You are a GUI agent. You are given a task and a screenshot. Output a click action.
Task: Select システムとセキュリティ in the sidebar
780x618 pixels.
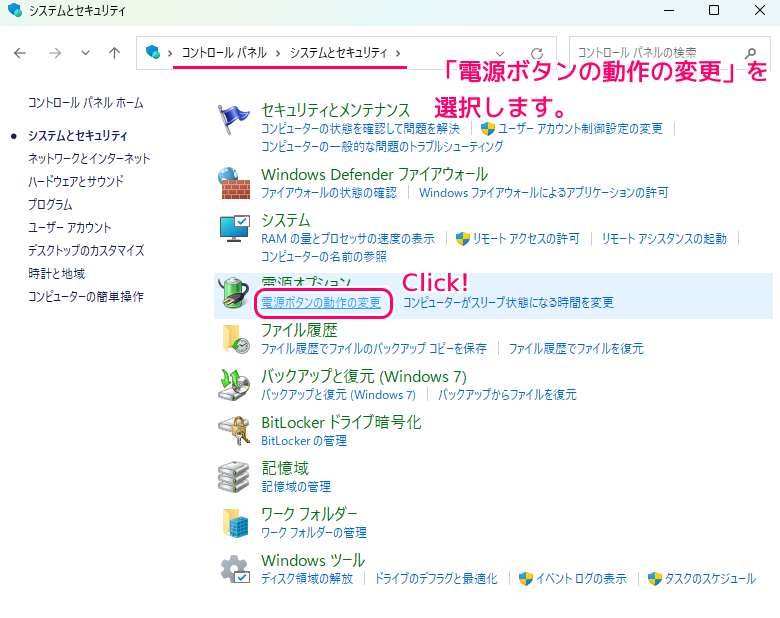pos(78,135)
